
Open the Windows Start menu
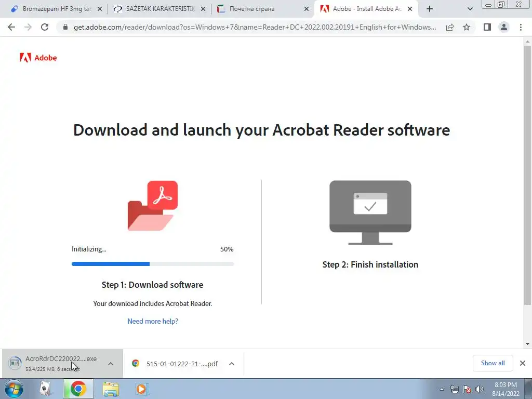point(14,389)
